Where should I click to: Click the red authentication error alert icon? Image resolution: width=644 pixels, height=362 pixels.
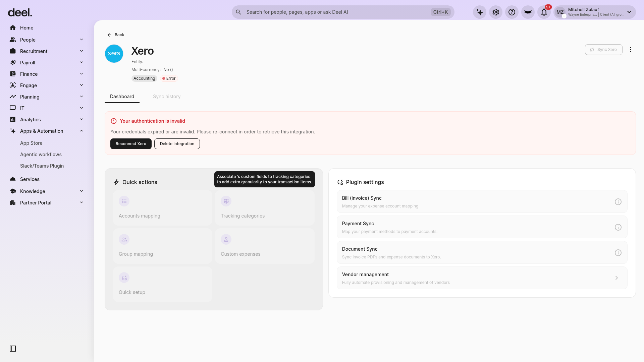[114, 121]
